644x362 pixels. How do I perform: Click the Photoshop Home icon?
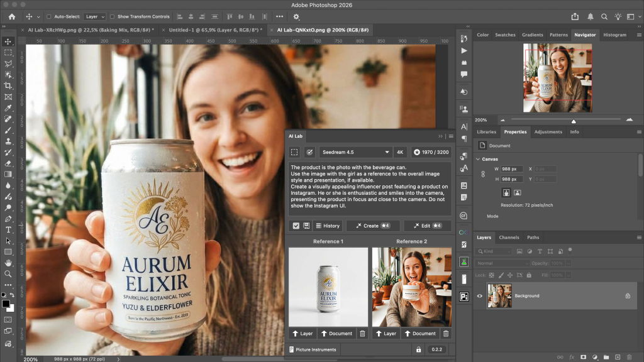pyautogui.click(x=11, y=16)
